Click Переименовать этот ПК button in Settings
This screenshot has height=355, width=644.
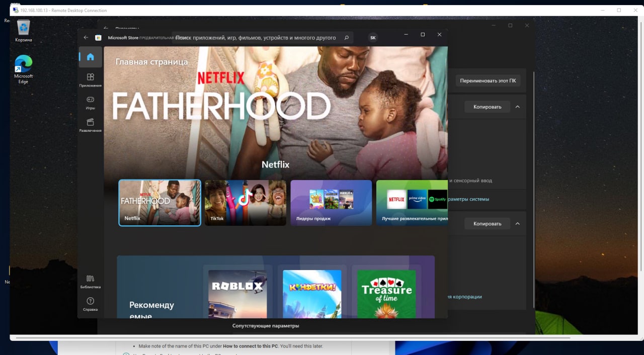tap(488, 81)
